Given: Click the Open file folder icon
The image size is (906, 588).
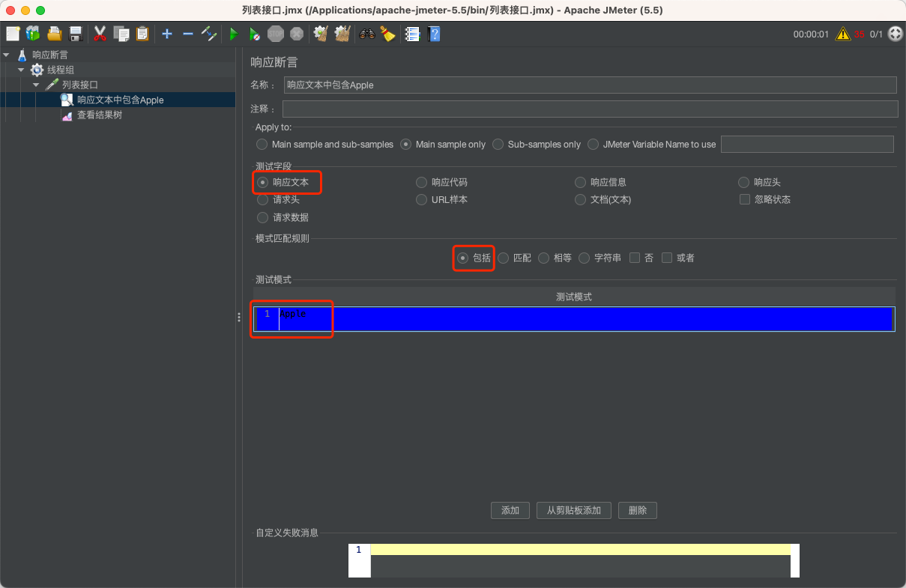Looking at the screenshot, I should tap(54, 34).
